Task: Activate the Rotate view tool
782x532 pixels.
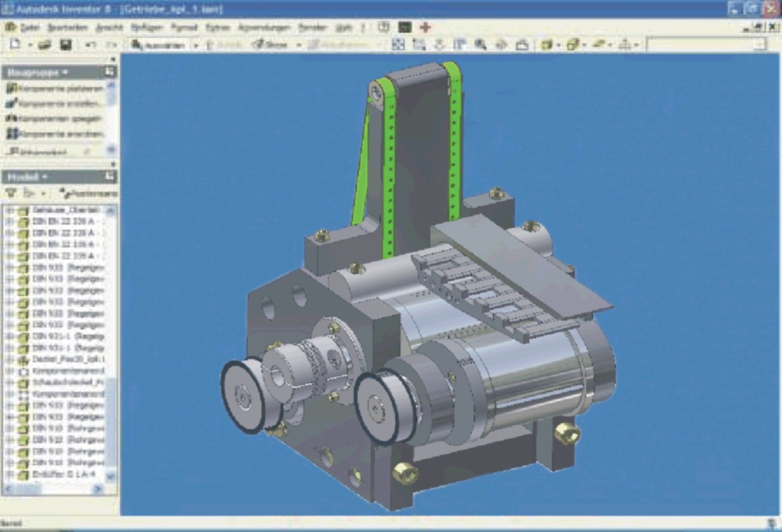Action: coord(502,45)
